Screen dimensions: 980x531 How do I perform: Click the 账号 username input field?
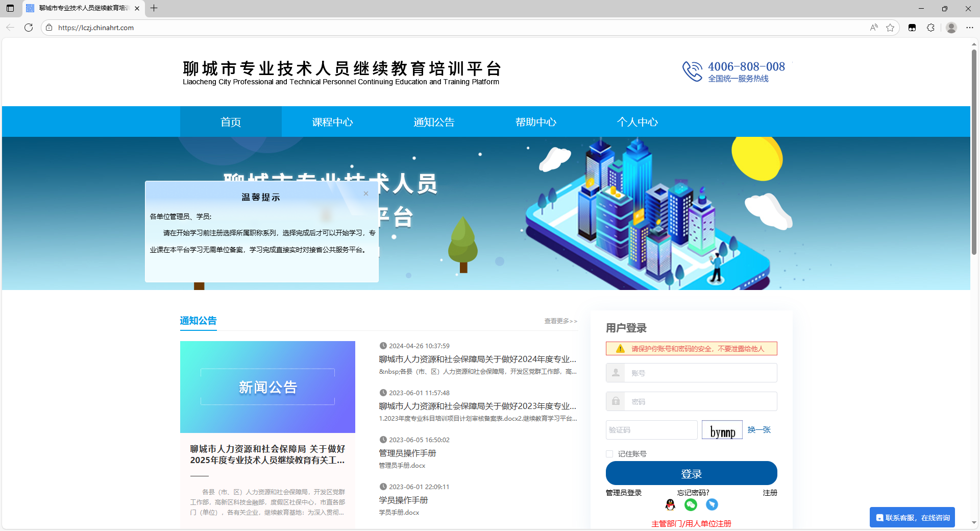[x=699, y=373]
